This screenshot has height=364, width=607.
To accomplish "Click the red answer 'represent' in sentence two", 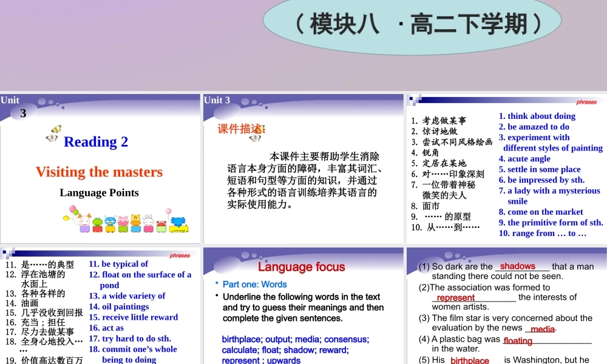I will tap(456, 297).
